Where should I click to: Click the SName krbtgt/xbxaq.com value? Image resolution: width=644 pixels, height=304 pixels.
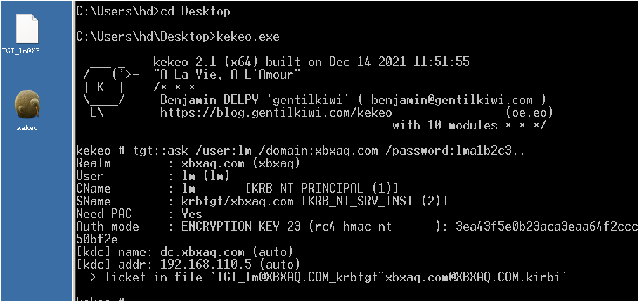[238, 201]
